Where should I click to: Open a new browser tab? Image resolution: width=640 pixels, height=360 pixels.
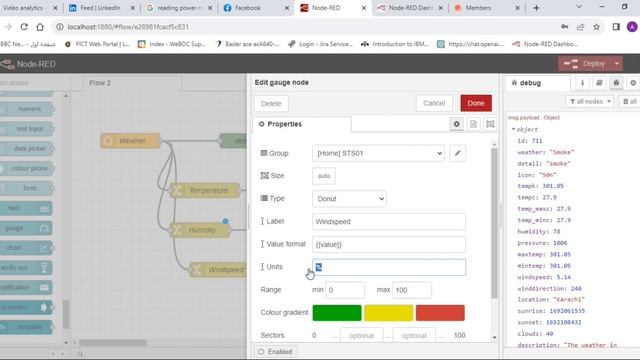tap(536, 8)
